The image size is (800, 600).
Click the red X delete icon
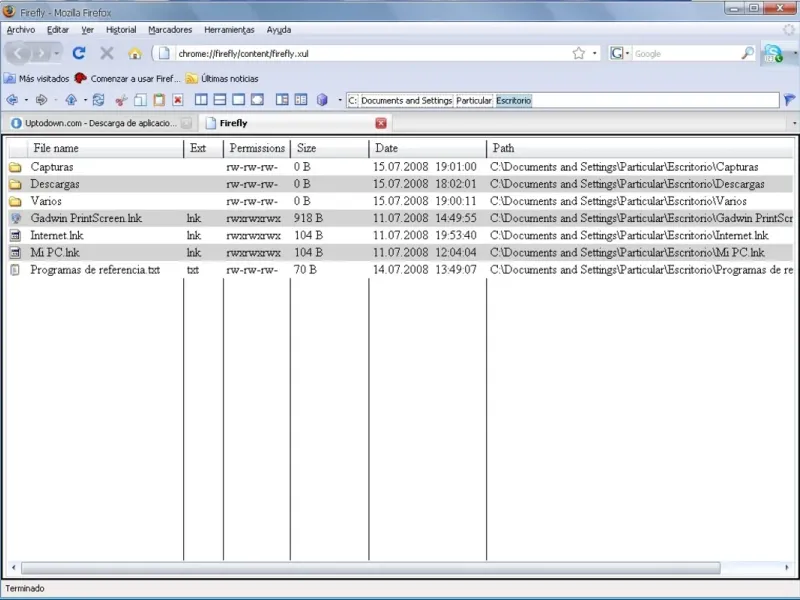pos(178,100)
